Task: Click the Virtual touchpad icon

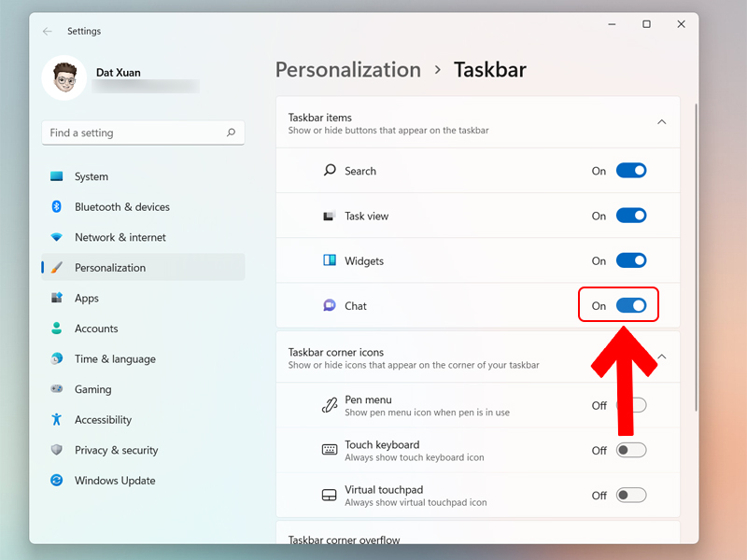Action: 330,496
